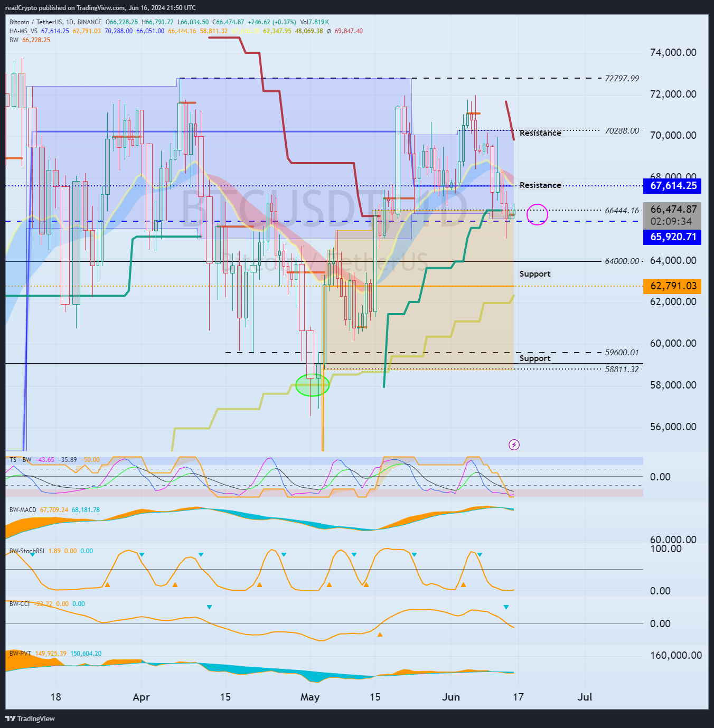Click the close value C66,474.87
This screenshot has width=714, height=728.
(228, 22)
